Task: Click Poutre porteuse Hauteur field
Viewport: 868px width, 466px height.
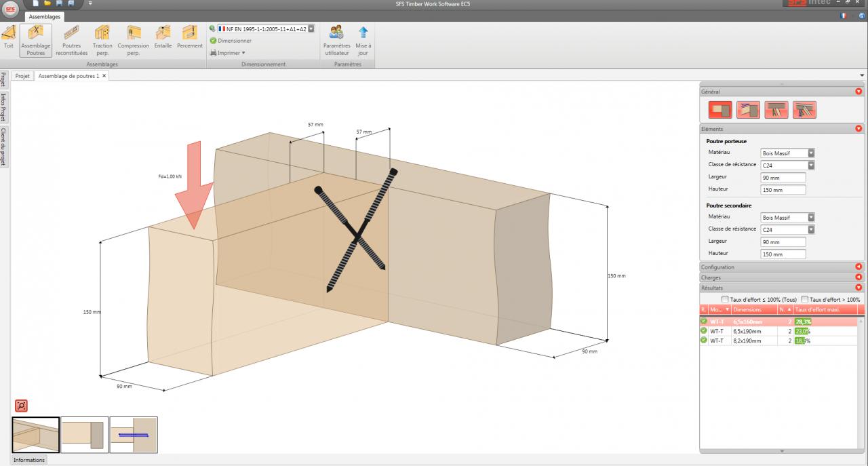Action: [x=783, y=190]
